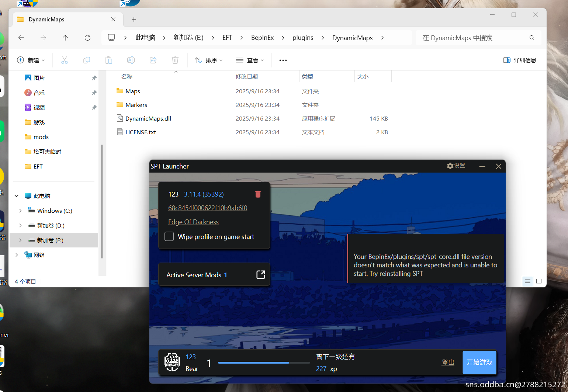Switch to details list view icon
Screen dimensions: 568x392
528,282
